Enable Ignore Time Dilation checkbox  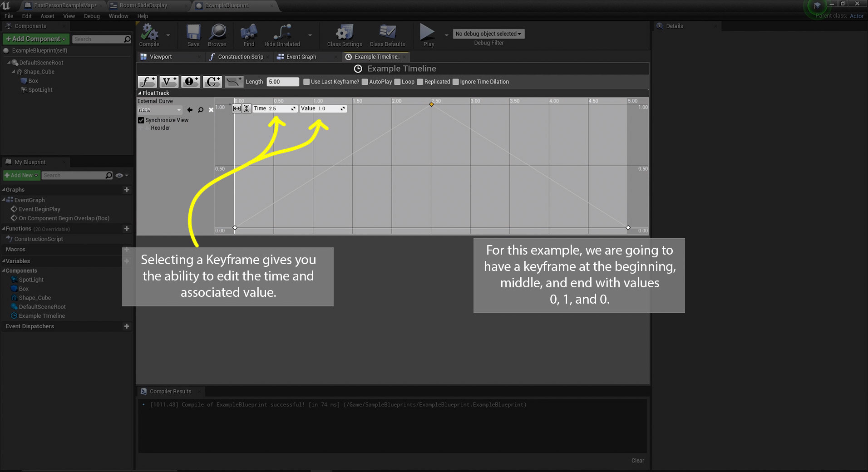pyautogui.click(x=455, y=82)
